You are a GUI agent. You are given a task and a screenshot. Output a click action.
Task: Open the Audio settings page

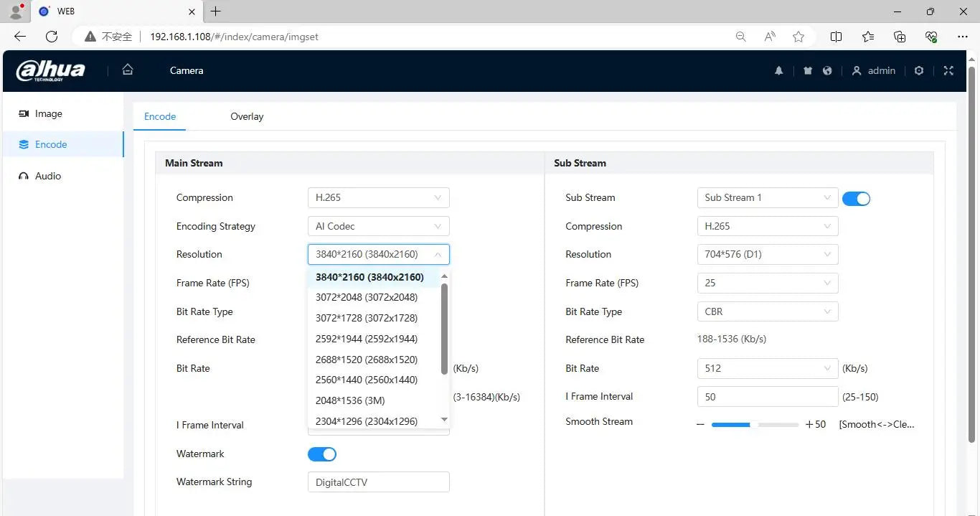pos(48,176)
